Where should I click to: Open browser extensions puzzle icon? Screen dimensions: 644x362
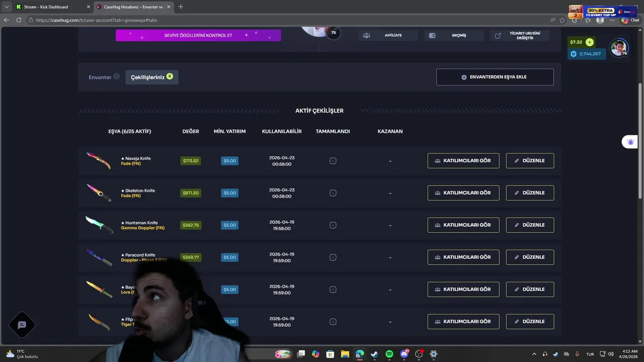(574, 20)
